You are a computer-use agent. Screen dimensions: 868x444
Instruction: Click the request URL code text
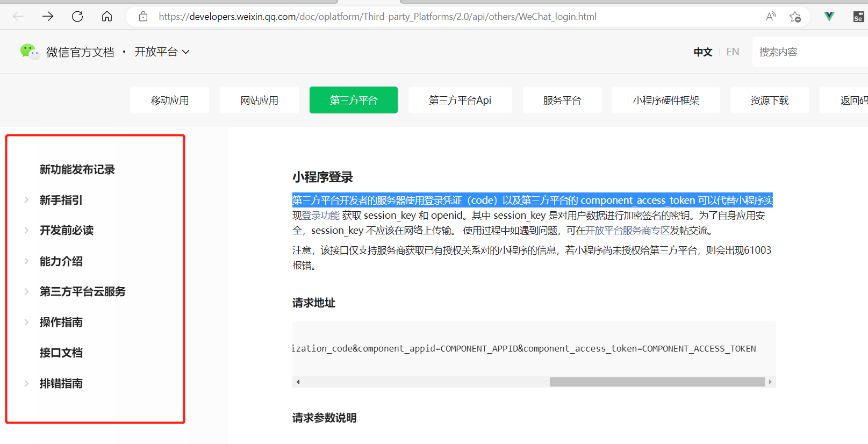tap(524, 348)
